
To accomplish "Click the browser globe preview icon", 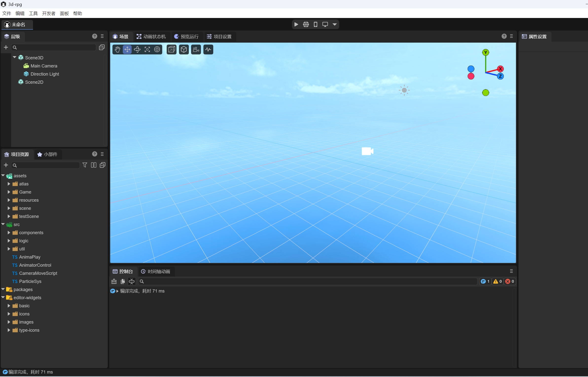I will pos(306,24).
